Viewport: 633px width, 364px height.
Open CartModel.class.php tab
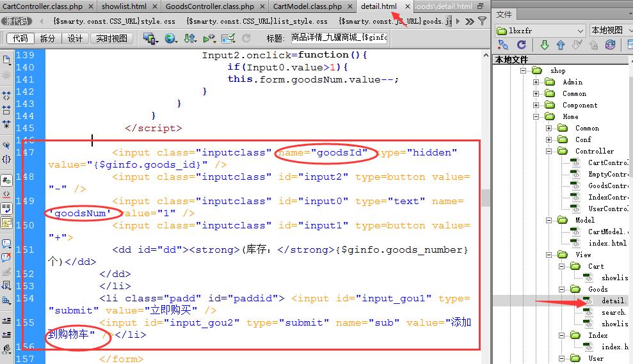pyautogui.click(x=307, y=6)
